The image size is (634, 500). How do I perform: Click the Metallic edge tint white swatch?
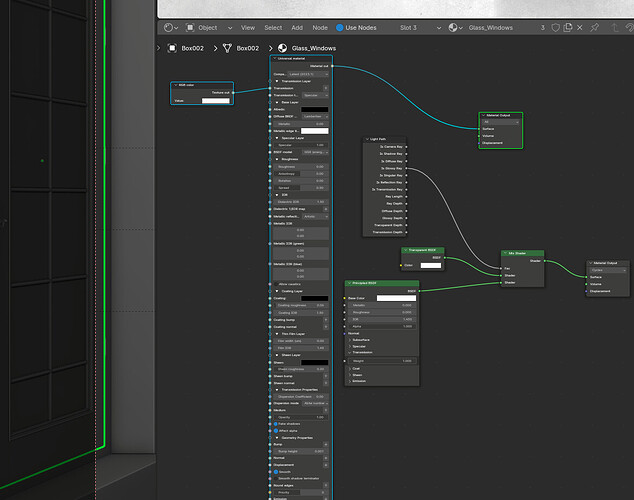point(315,131)
